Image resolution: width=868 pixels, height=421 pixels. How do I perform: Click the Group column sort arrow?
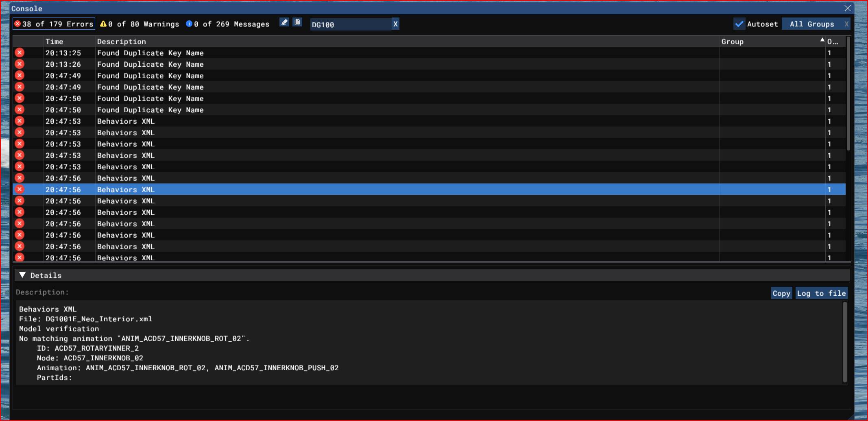point(822,40)
